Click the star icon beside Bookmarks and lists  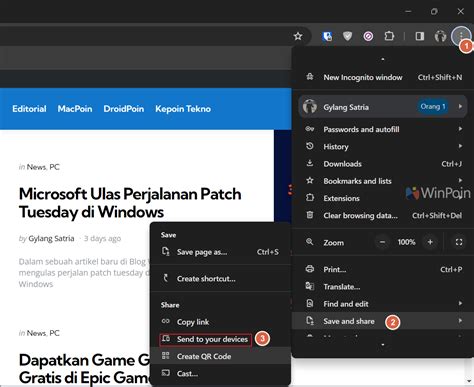tap(310, 180)
